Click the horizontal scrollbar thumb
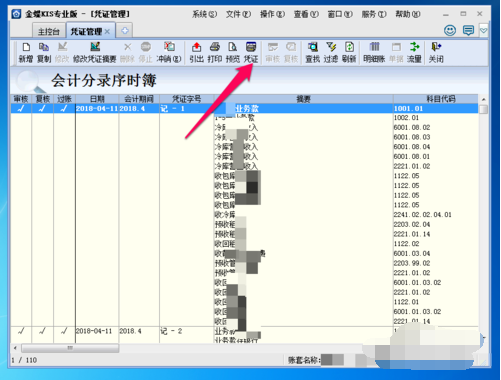The height and width of the screenshot is (380, 501). click(x=70, y=348)
